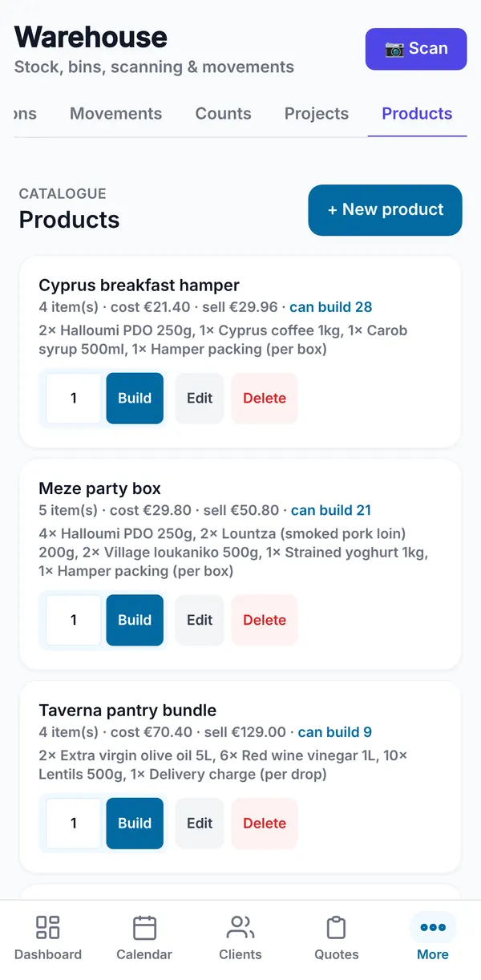
Task: Select the Products tab
Action: (417, 114)
